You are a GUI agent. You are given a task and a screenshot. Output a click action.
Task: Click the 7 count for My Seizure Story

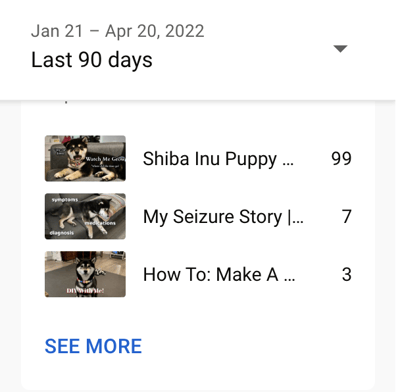[347, 217]
